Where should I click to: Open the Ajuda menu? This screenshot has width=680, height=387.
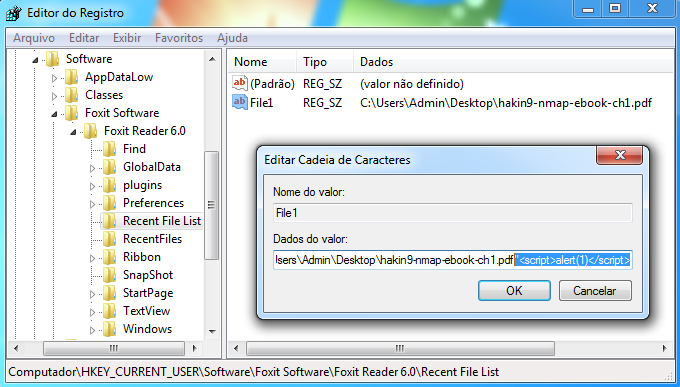point(232,38)
